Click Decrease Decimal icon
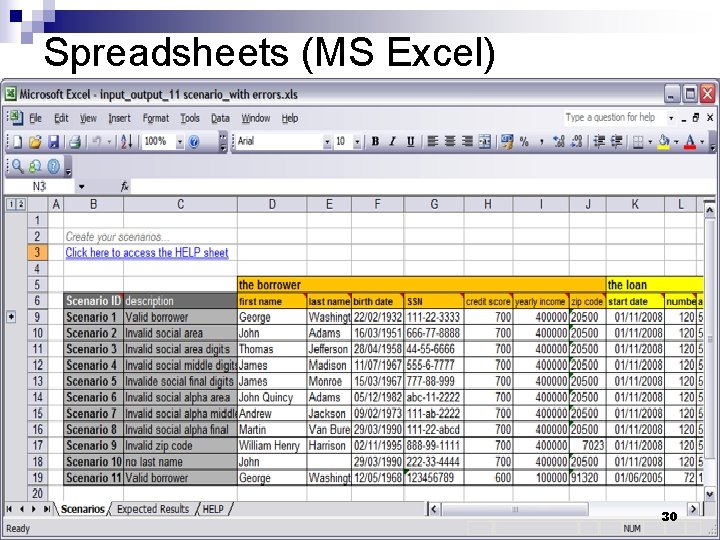720x540 pixels. point(576,141)
